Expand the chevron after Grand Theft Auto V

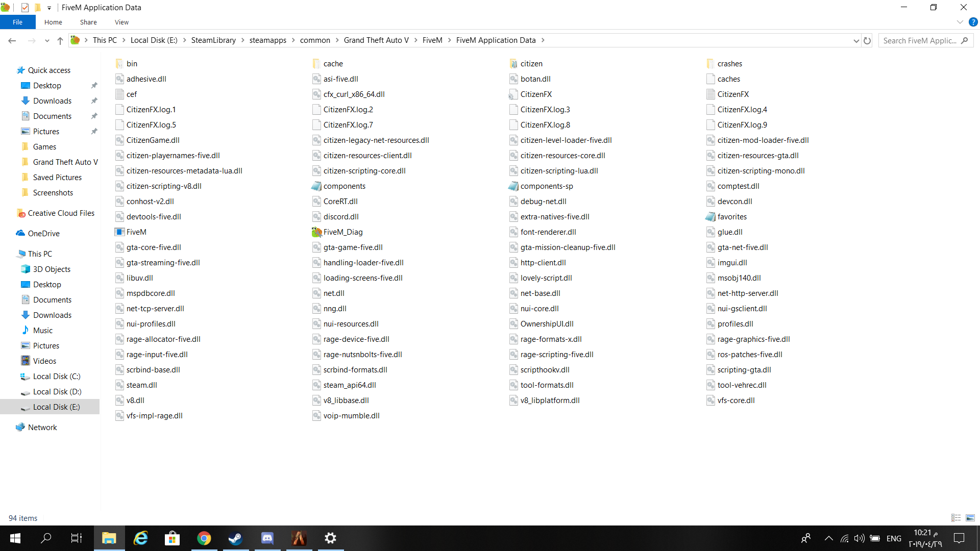pos(415,40)
